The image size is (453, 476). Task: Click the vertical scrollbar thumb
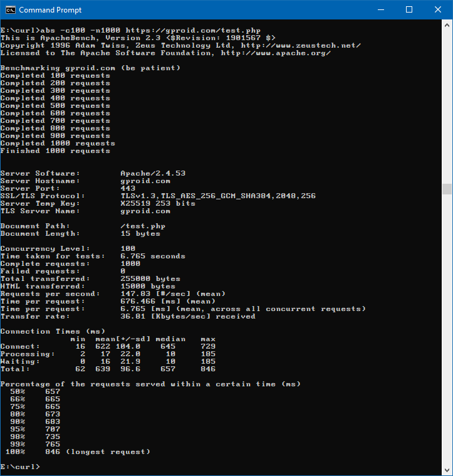coord(447,189)
